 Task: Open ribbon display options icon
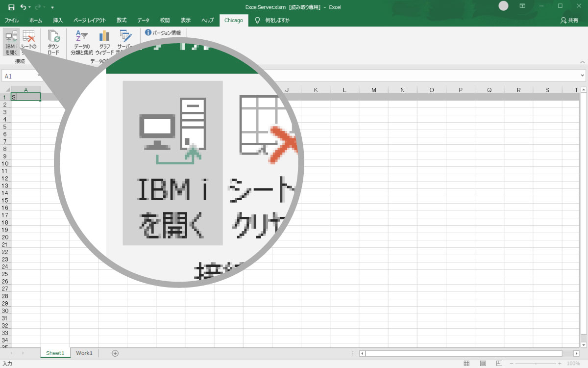pyautogui.click(x=522, y=6)
